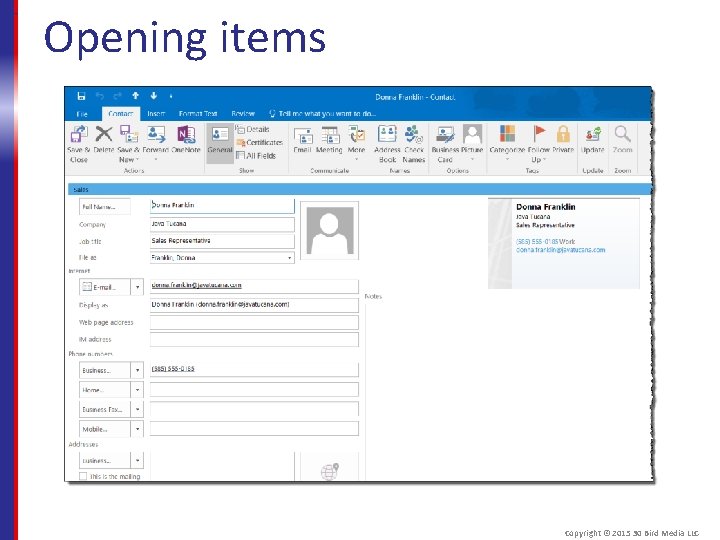Viewport: 720px width, 540px height.
Task: Click the Business phone button
Action: point(105,370)
